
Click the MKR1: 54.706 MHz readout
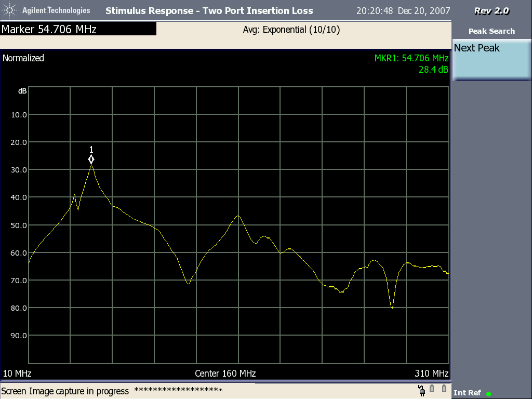click(411, 58)
